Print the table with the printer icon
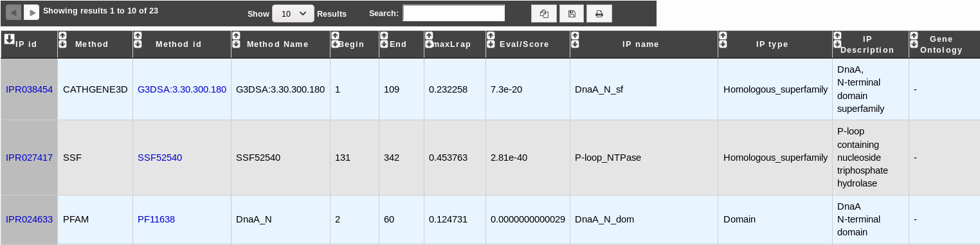 point(599,14)
